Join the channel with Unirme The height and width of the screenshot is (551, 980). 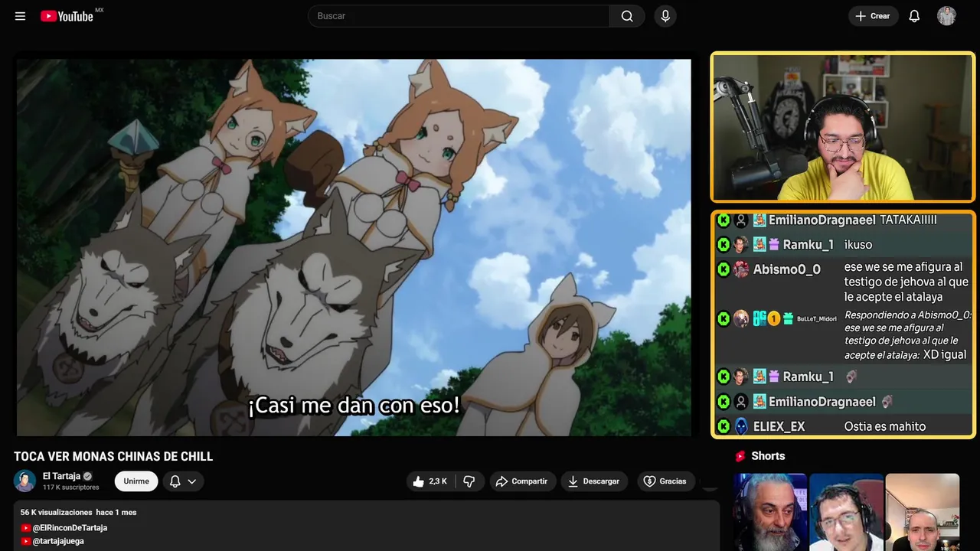click(136, 481)
